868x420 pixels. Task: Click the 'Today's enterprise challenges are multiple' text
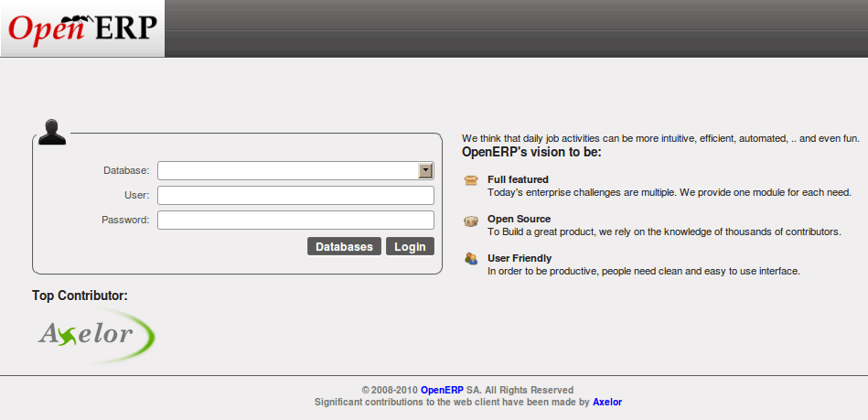pos(670,193)
